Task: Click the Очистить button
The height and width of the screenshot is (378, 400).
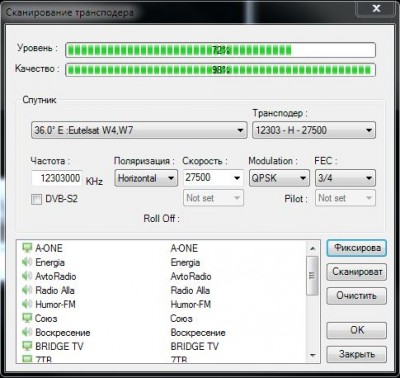Action: 357,296
